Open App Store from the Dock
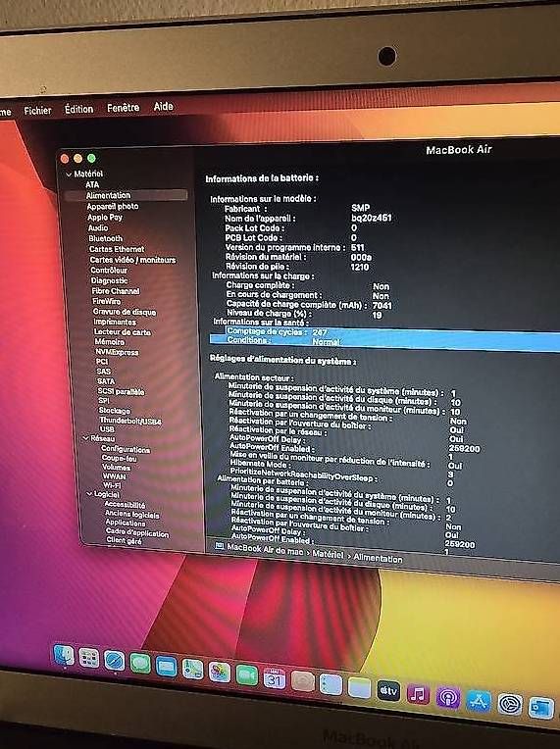This screenshot has height=749, width=560. [479, 701]
